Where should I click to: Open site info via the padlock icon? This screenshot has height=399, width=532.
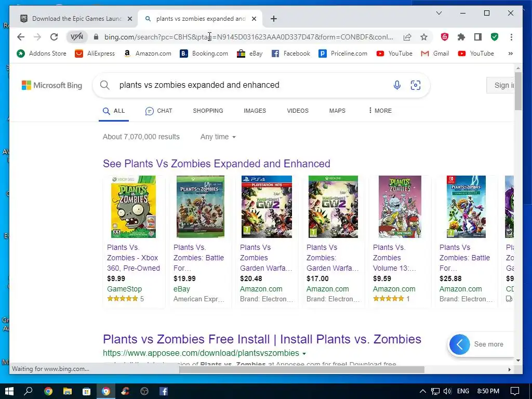pyautogui.click(x=96, y=37)
